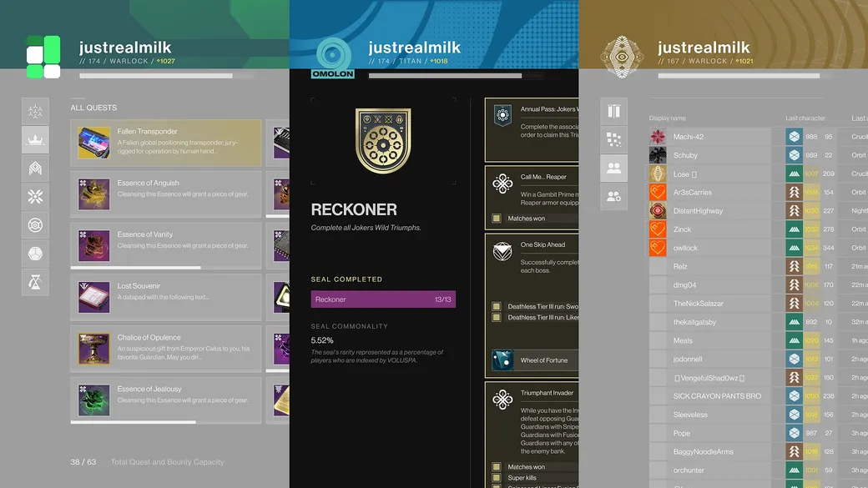The width and height of the screenshot is (868, 488).
Task: Toggle the Deathless Tier III run: Like checkbox
Action: (x=497, y=318)
